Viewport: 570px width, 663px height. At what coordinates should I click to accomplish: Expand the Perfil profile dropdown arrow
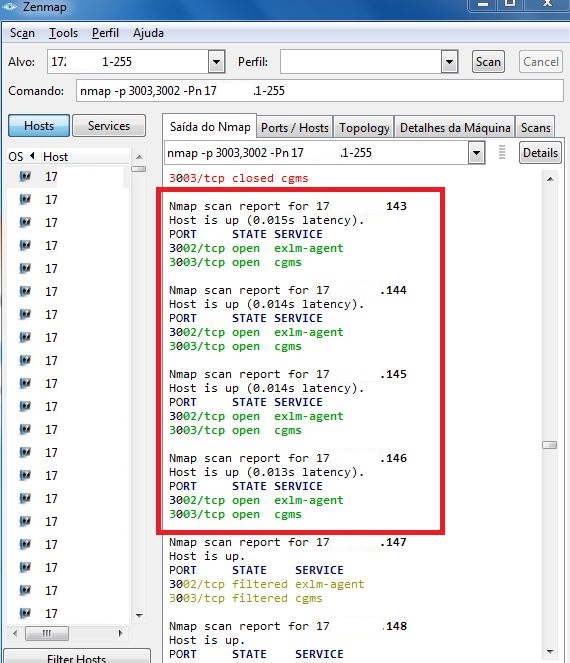pos(449,62)
